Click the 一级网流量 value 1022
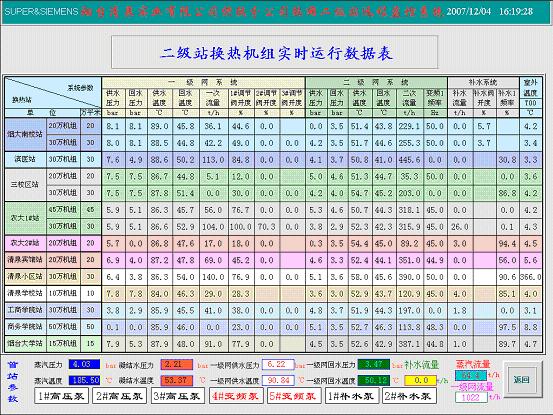 coord(471,397)
